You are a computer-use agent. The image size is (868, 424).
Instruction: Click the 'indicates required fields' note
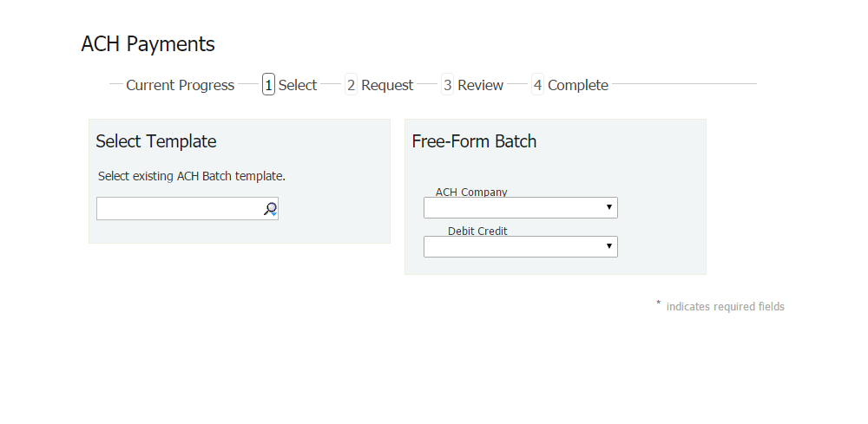[x=725, y=307]
